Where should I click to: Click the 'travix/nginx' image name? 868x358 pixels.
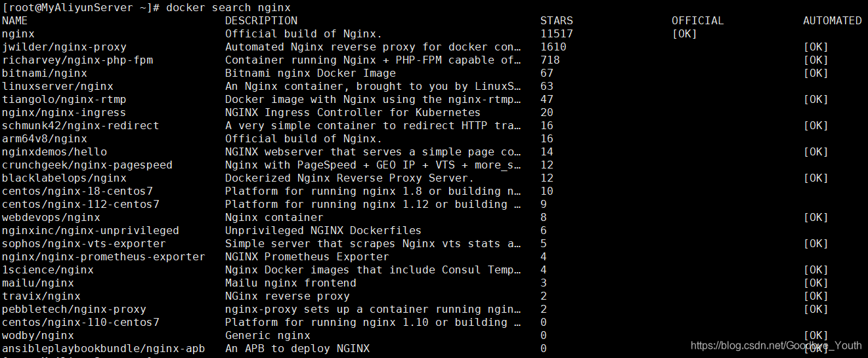click(x=41, y=296)
